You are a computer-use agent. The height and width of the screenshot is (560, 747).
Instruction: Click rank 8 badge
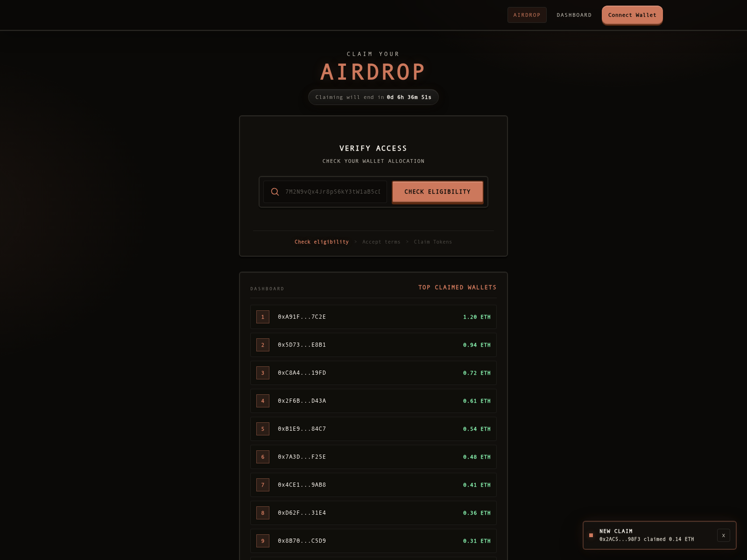(x=263, y=513)
